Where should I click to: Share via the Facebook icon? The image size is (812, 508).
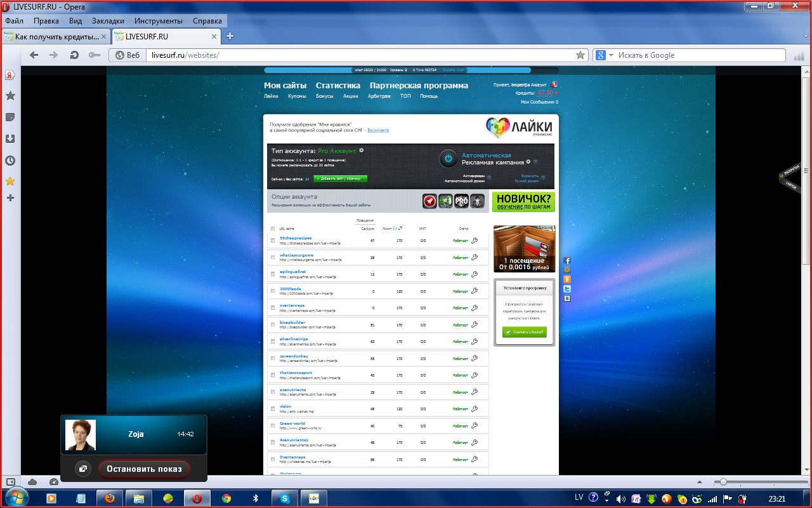[567, 260]
